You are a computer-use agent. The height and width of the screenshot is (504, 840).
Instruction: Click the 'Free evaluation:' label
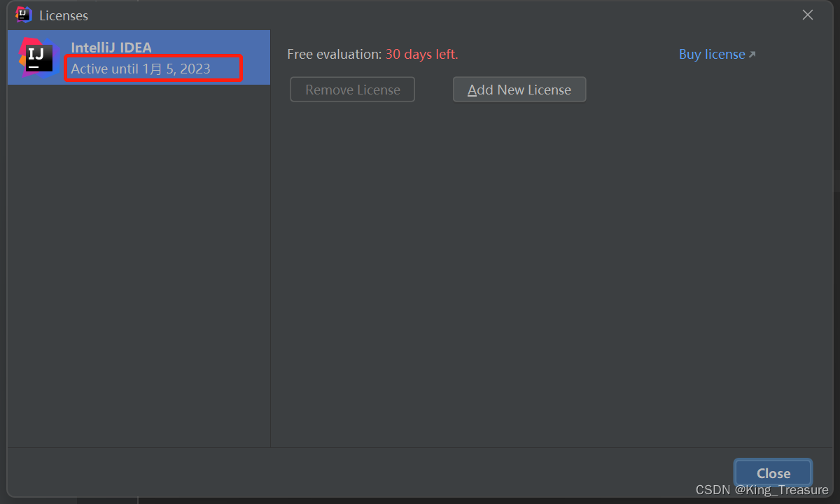(335, 54)
